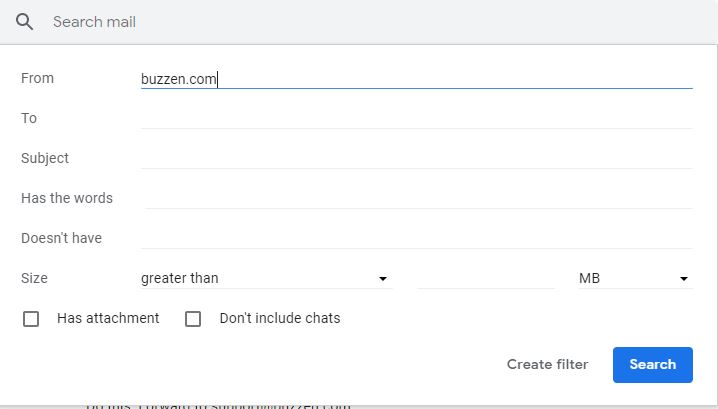This screenshot has width=718, height=409.
Task: Click the Create filter button
Action: [x=547, y=364]
